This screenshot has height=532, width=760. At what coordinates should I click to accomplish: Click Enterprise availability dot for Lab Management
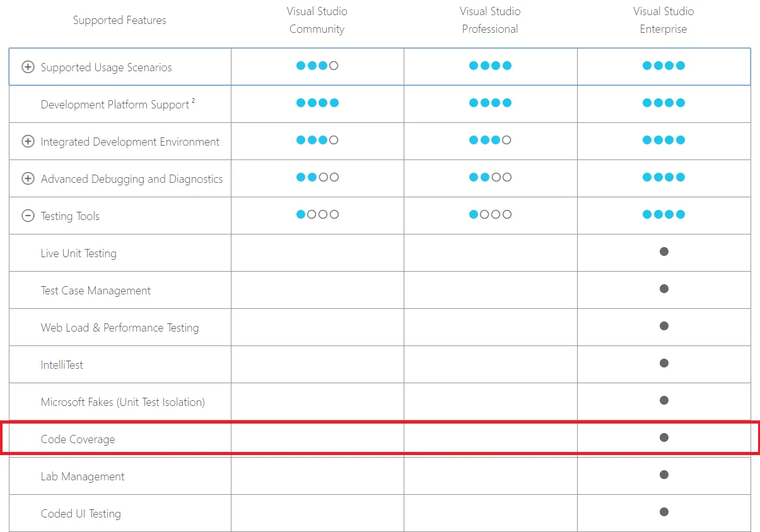[x=664, y=475]
